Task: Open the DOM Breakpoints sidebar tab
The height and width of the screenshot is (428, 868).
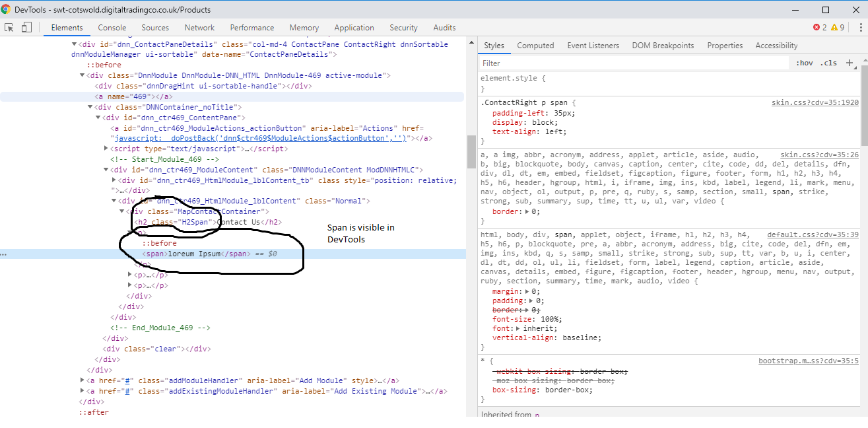Action: point(663,46)
